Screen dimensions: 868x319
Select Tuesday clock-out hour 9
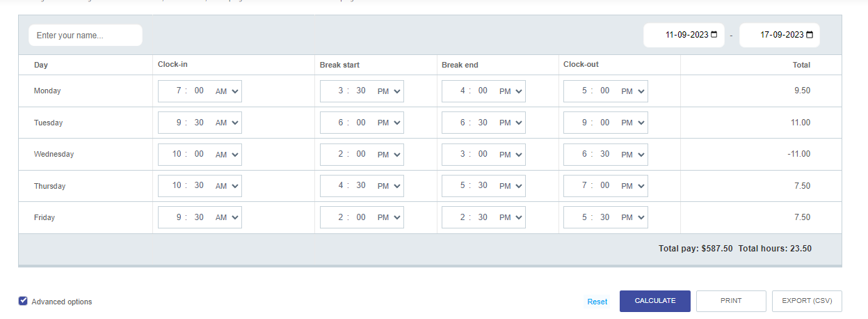[584, 122]
